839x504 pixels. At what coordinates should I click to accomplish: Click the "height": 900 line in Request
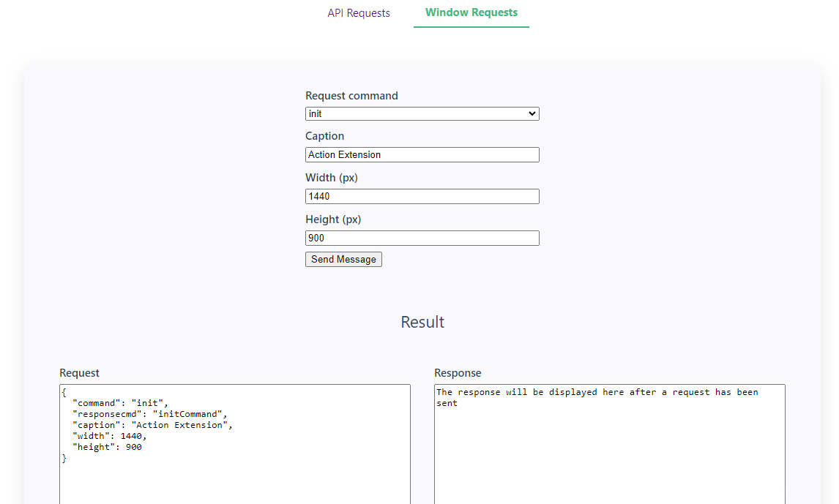point(107,447)
